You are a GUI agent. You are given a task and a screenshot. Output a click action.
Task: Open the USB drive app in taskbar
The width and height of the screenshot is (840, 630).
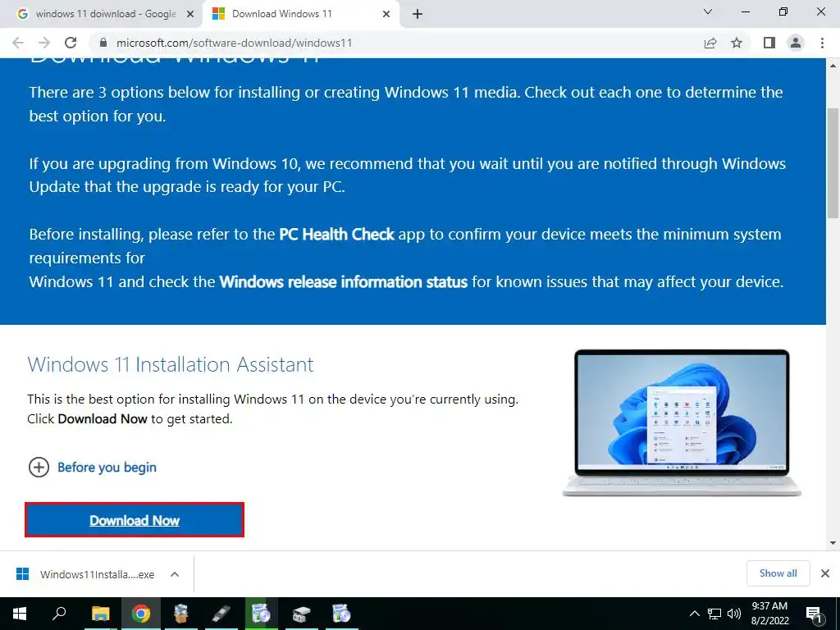click(221, 614)
